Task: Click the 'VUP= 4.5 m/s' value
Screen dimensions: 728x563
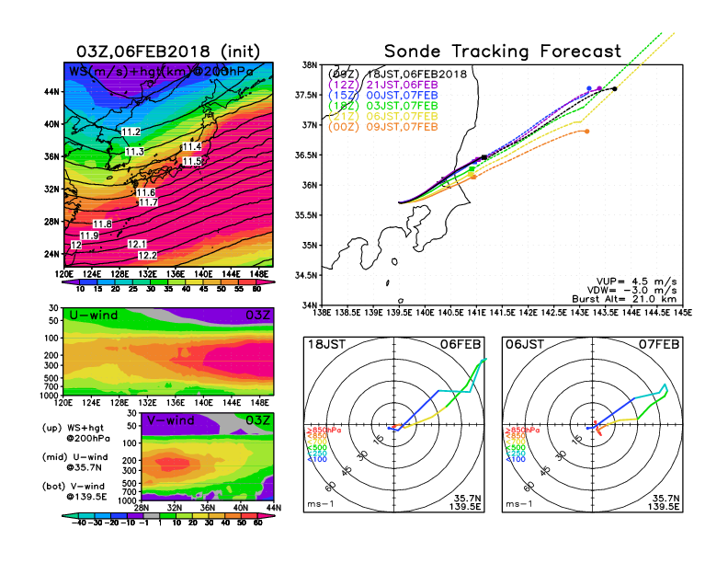Action: click(x=636, y=281)
